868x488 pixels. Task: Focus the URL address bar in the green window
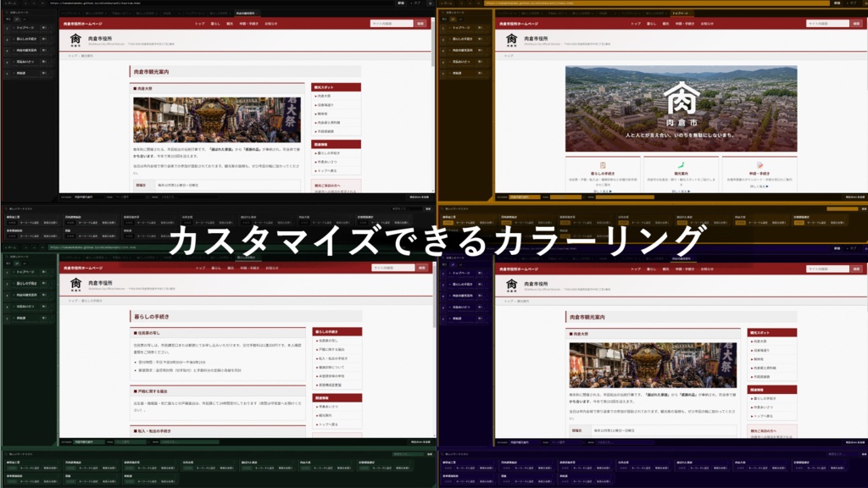tap(221, 247)
